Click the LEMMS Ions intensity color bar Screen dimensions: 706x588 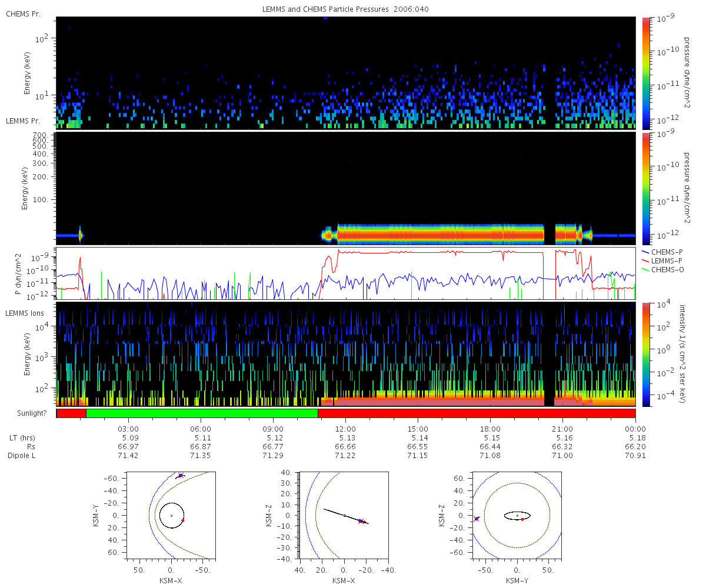[646, 354]
